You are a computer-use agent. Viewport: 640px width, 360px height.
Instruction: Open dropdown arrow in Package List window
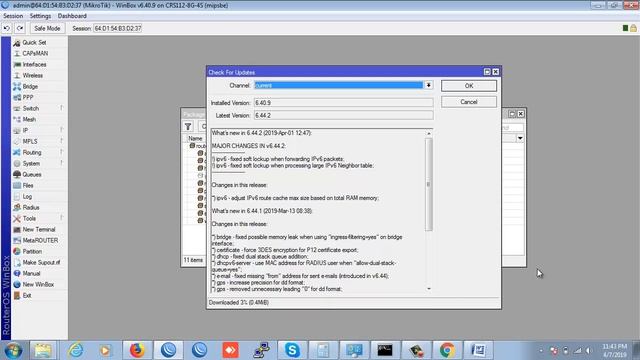coord(520,138)
